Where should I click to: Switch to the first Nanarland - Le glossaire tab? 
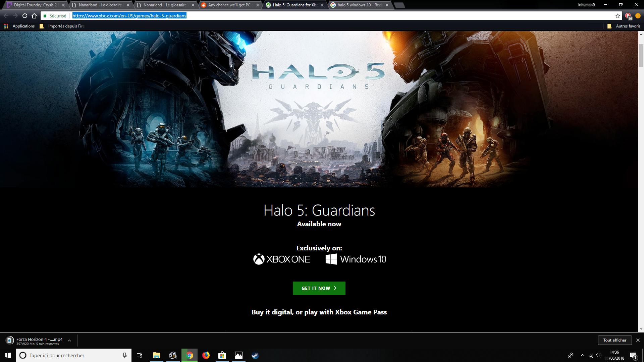point(100,5)
